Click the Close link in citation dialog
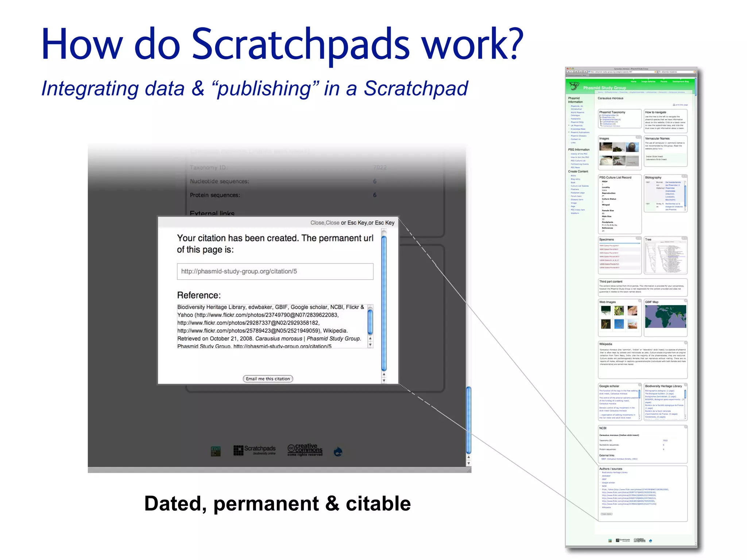This screenshot has height=560, width=747. pyautogui.click(x=317, y=223)
